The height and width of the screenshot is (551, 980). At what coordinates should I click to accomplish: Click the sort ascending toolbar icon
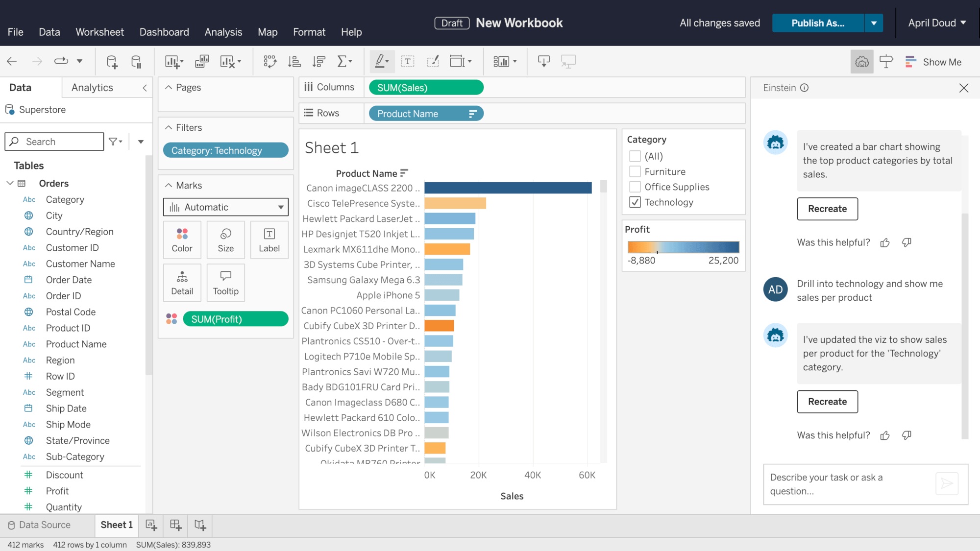tap(294, 62)
